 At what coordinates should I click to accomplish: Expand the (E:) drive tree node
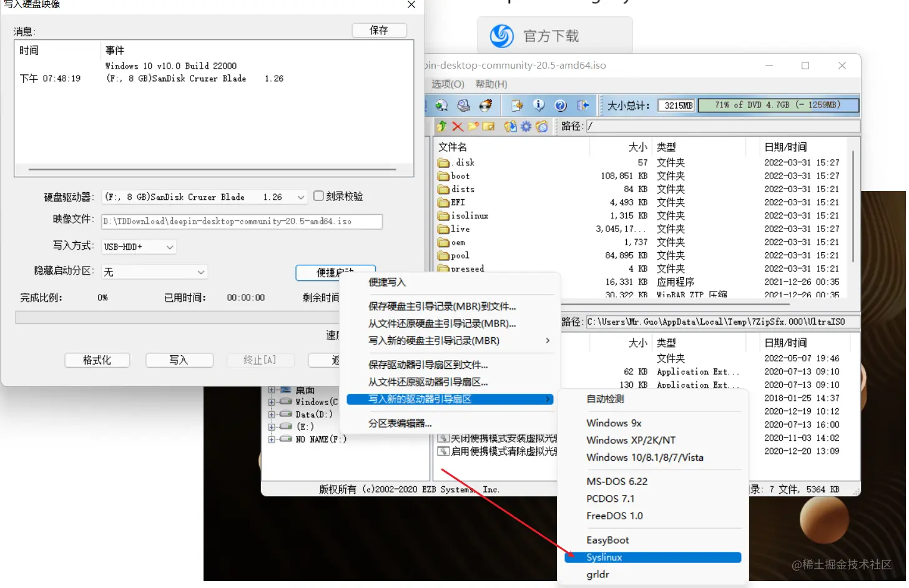(x=272, y=427)
